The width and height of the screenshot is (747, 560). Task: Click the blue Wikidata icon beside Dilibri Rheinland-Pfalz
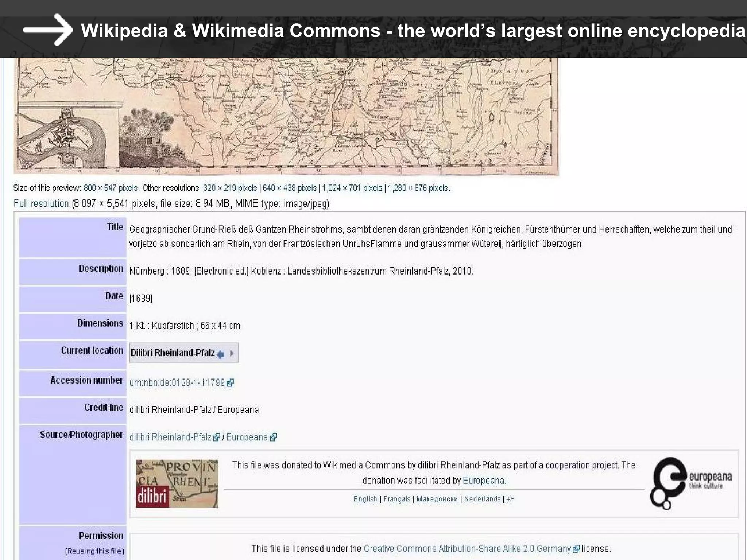pos(221,354)
